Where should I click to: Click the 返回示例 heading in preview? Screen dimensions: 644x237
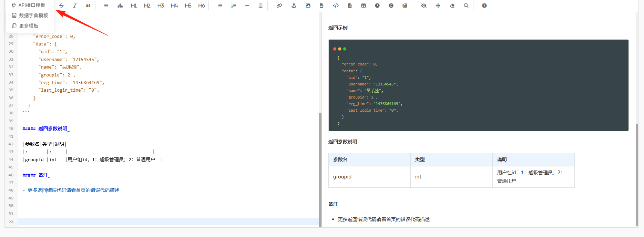[x=338, y=28]
